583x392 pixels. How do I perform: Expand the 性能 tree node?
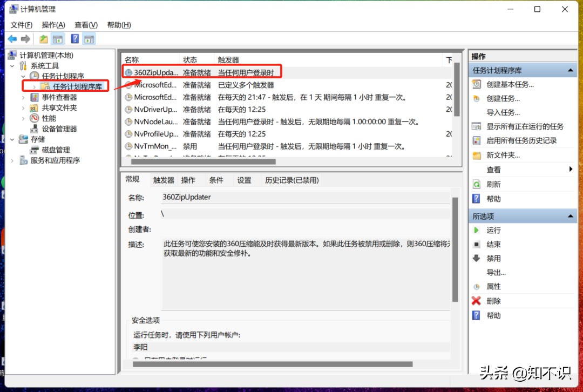click(23, 118)
